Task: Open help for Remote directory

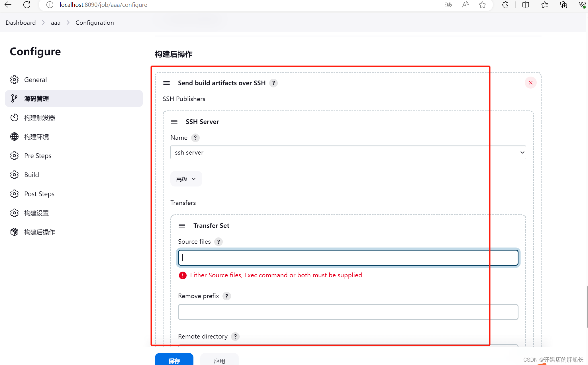Action: [x=235, y=337]
